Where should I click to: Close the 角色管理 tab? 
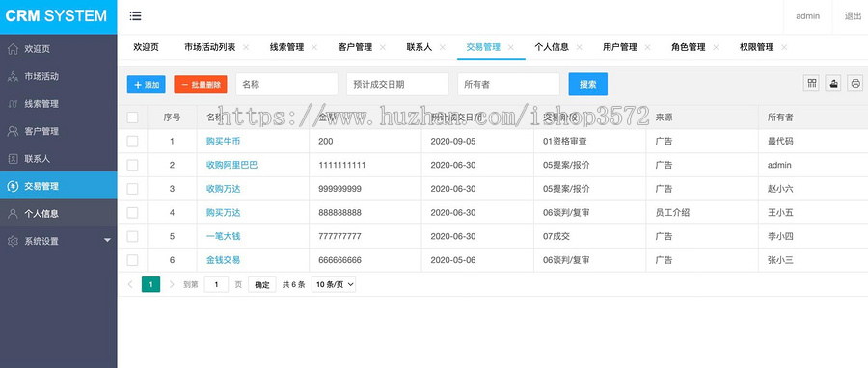coord(716,47)
